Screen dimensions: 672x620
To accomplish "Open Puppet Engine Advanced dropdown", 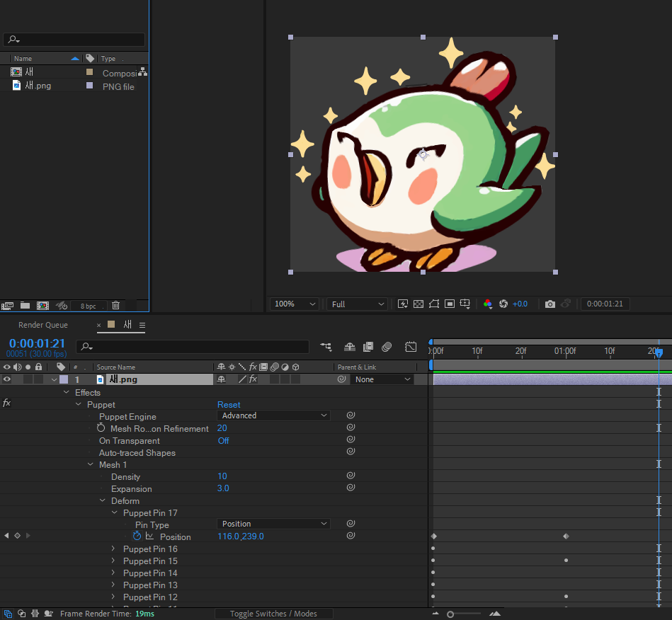I will click(x=273, y=415).
